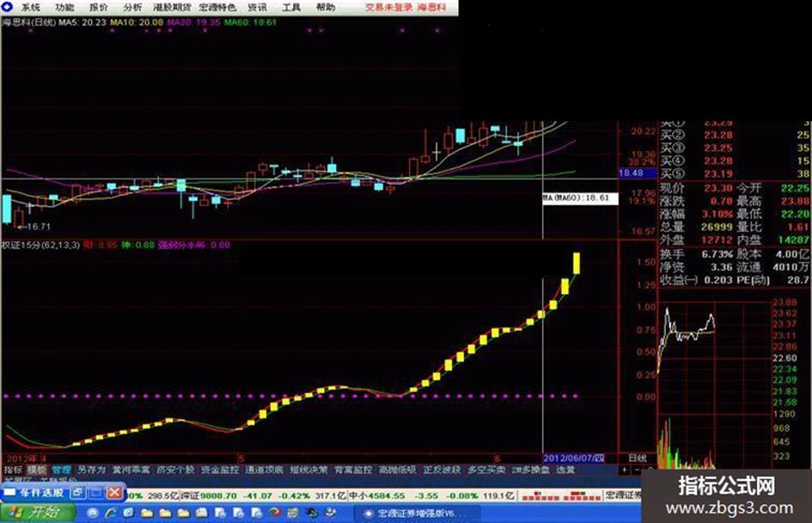Open the Windows 开始 Start button
This screenshot has width=812, height=523.
click(x=36, y=512)
